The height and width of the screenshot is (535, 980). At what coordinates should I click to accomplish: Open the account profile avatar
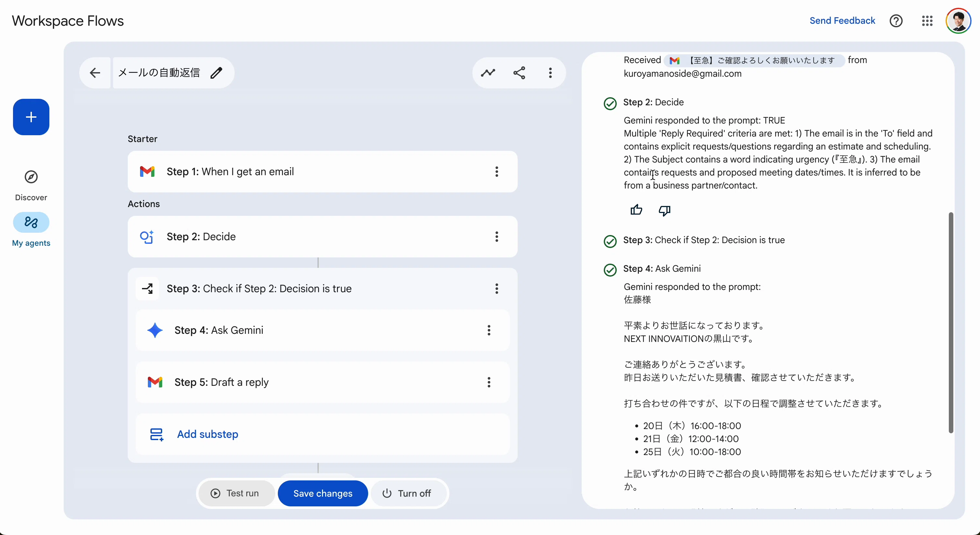[x=958, y=20]
